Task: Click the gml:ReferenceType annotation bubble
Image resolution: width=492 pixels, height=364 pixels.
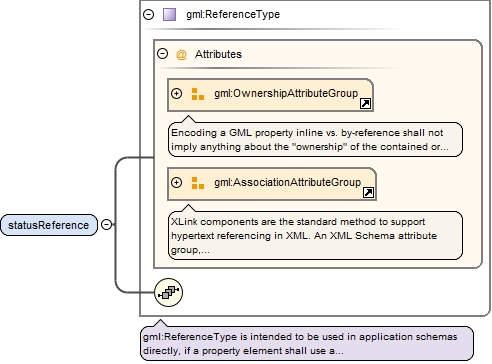Action: tap(307, 343)
